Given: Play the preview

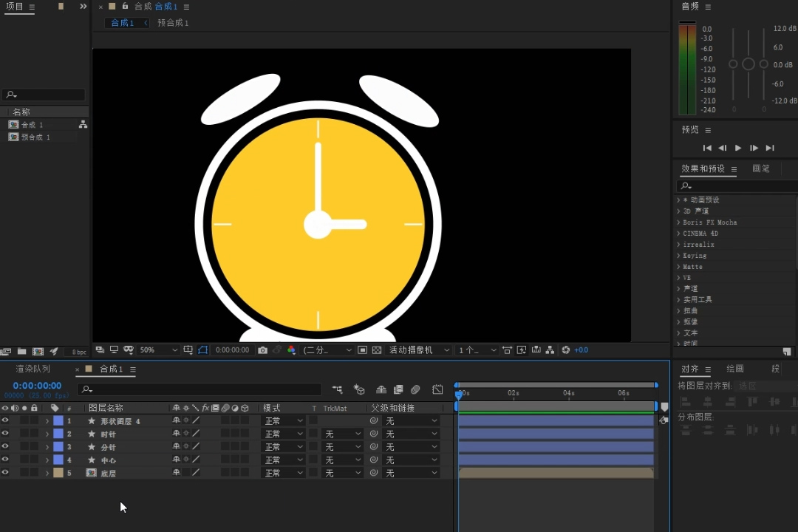Looking at the screenshot, I should pyautogui.click(x=738, y=148).
